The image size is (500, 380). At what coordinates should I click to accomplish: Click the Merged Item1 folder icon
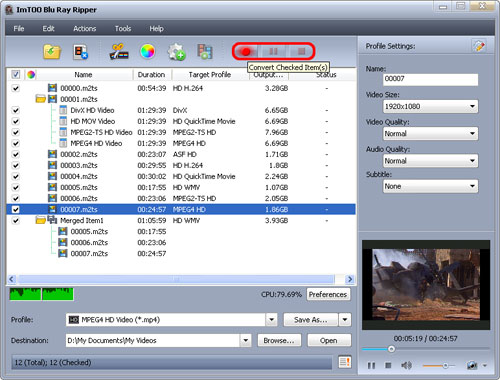tap(41, 220)
